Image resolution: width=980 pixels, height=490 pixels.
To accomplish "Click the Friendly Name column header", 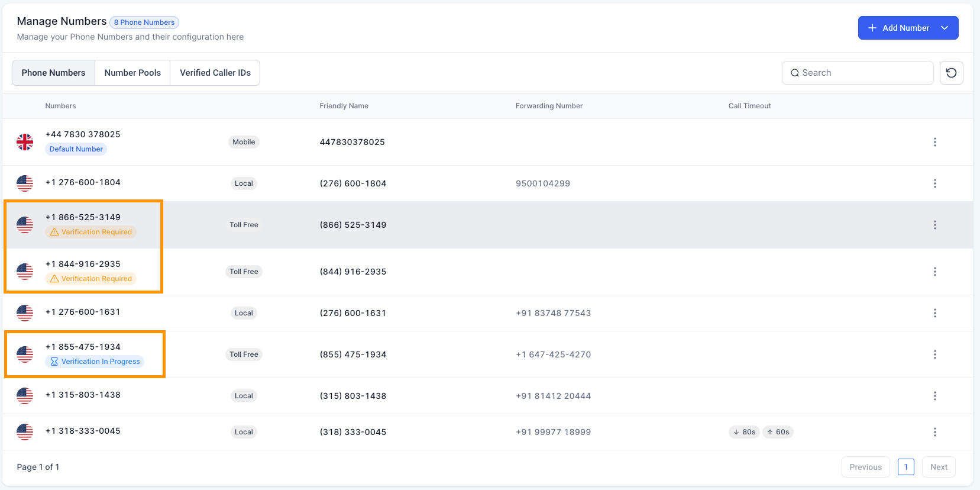I will tap(344, 106).
